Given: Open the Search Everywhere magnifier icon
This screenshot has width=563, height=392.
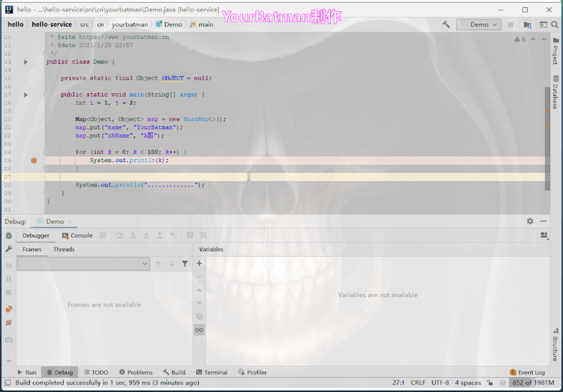Looking at the screenshot, I should click(x=555, y=24).
